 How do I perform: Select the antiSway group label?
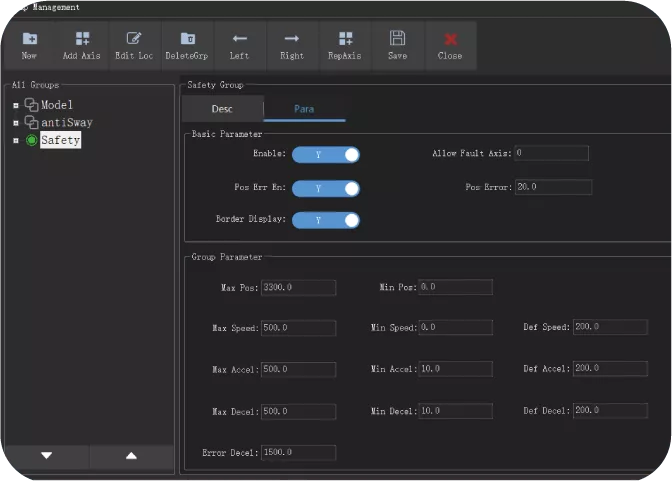pyautogui.click(x=67, y=123)
